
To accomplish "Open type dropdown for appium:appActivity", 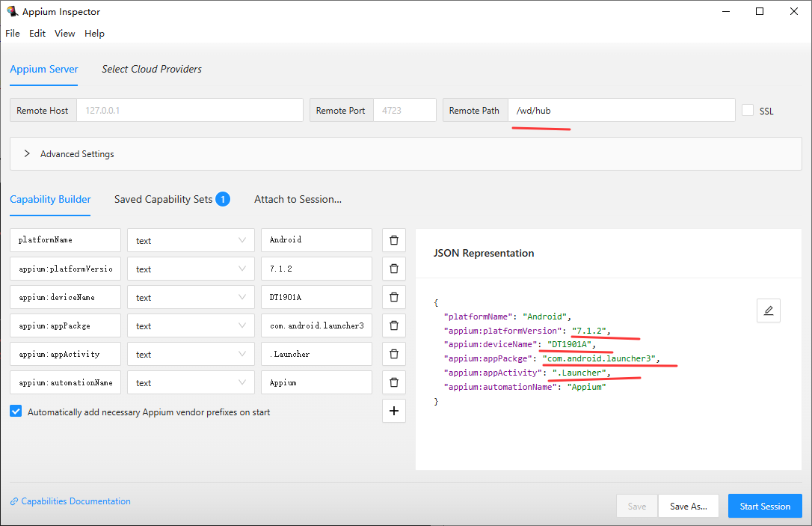I will (x=191, y=354).
